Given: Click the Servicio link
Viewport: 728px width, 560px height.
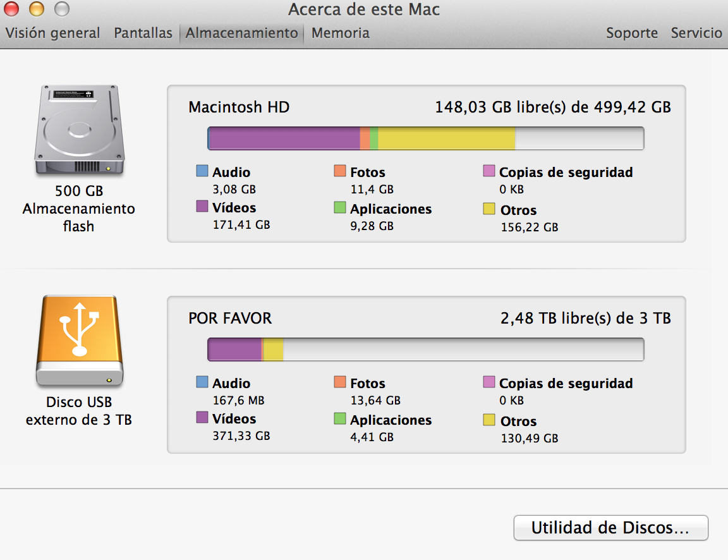Looking at the screenshot, I should coord(696,33).
